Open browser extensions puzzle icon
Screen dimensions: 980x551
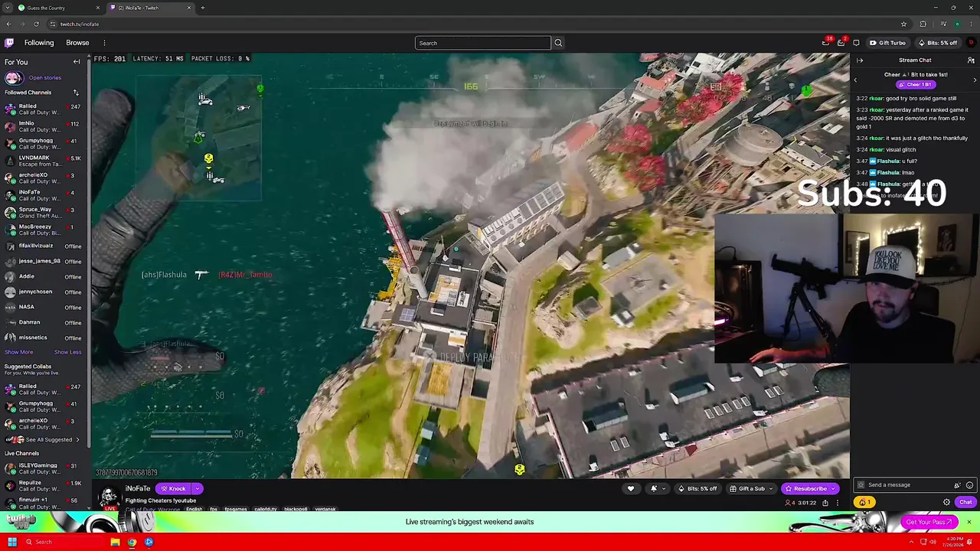(923, 24)
